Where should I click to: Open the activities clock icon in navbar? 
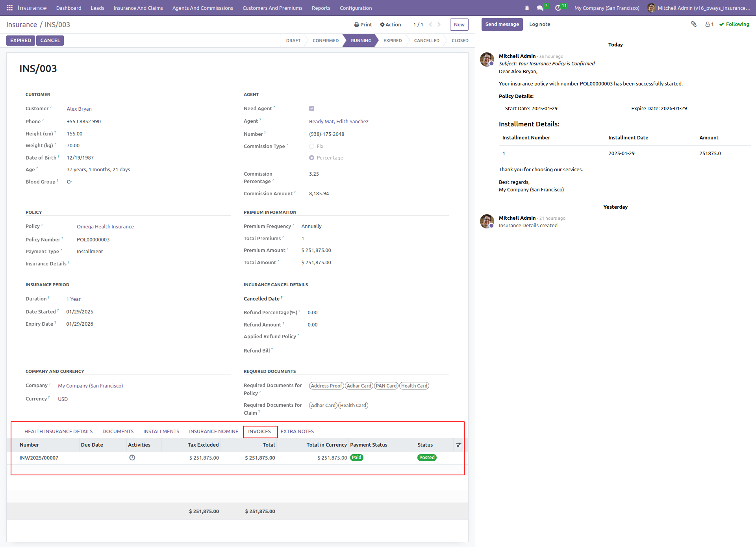[558, 8]
